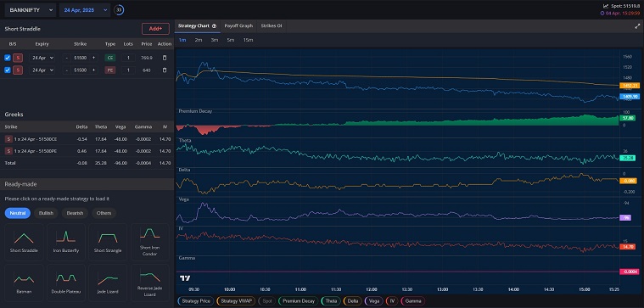Screen dimensions: 644x308
Task: Delete the 51500 CE leg with trash icon
Action: tap(165, 58)
